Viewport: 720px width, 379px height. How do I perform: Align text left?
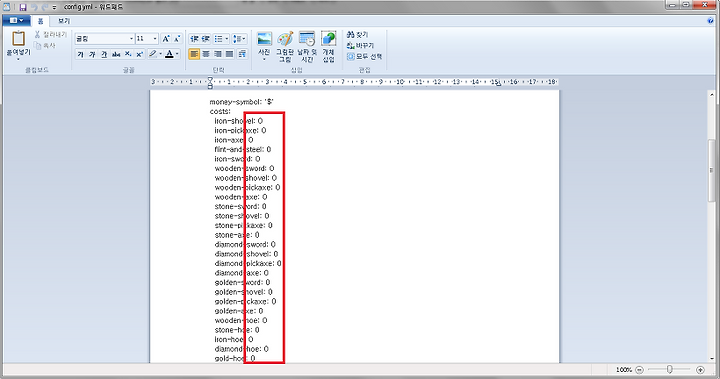(x=194, y=54)
